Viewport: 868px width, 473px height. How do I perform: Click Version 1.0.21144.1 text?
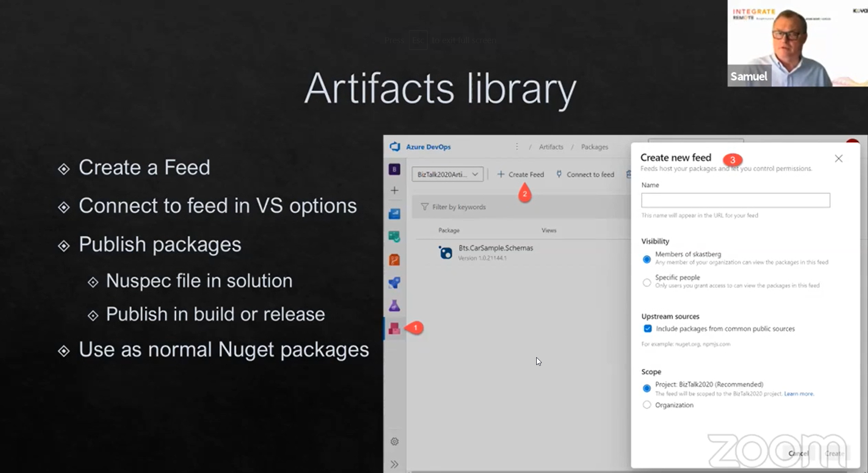(x=482, y=258)
